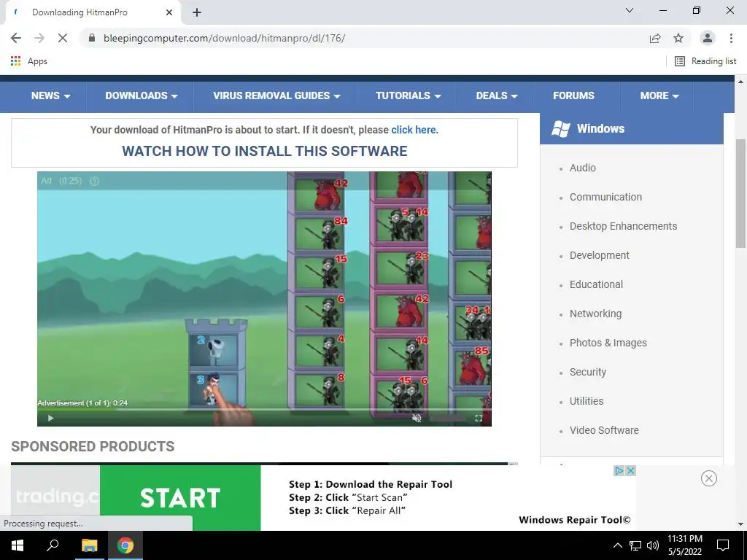Click the green START ad button

pos(180,497)
